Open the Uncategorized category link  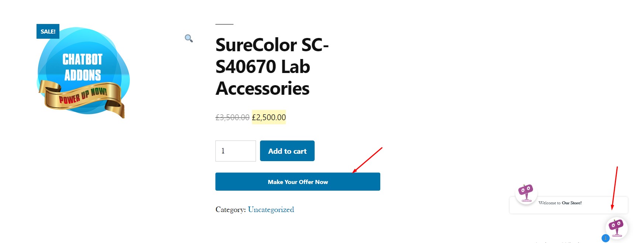271,209
